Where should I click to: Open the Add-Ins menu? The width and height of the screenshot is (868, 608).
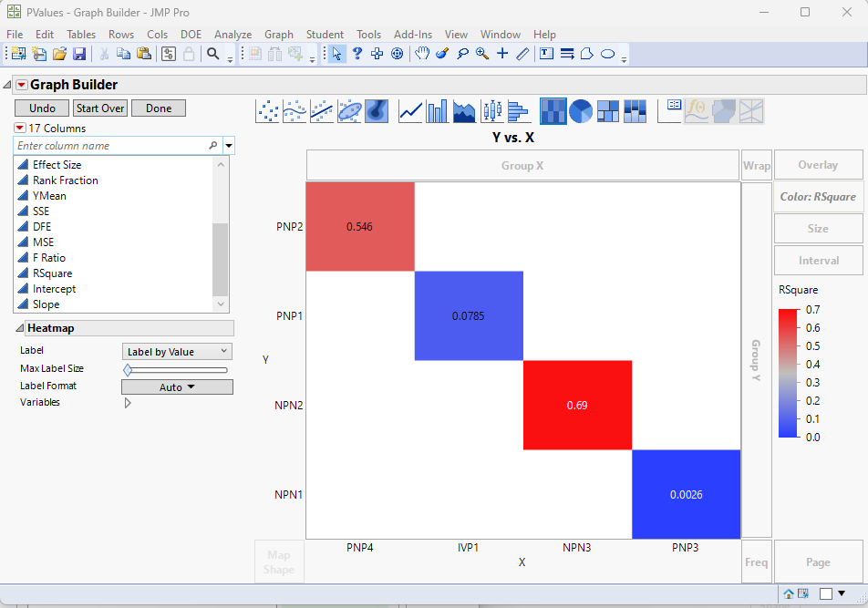[x=413, y=35]
